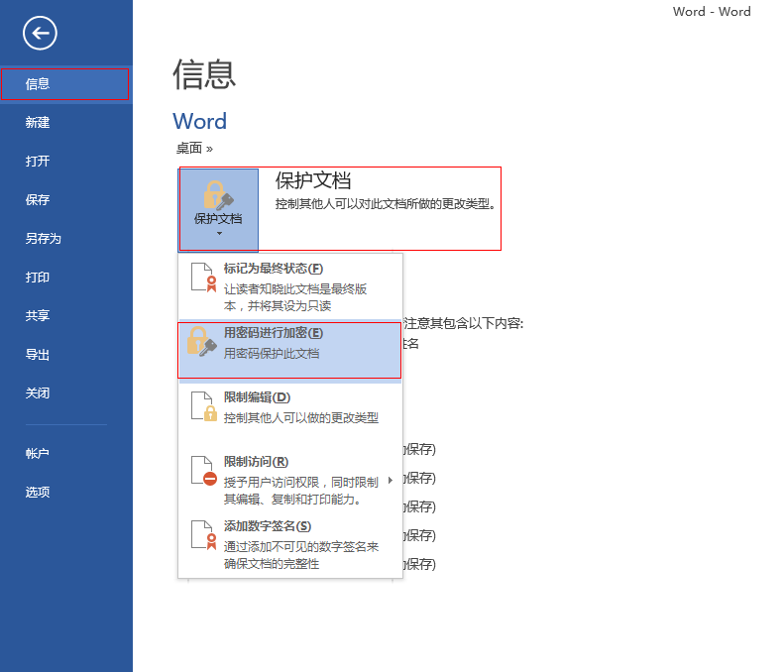Click the 保护文档 lock-and-key button
The image size is (784, 672).
[218, 210]
